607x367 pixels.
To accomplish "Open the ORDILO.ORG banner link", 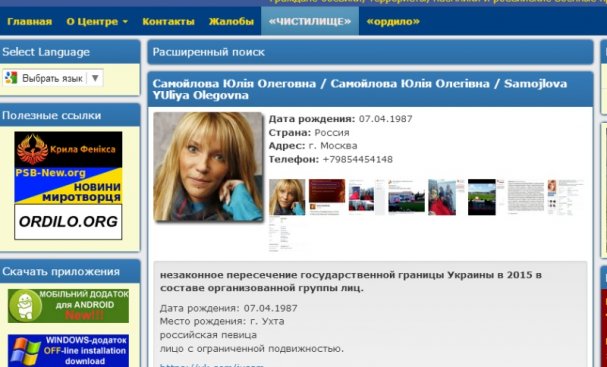I will 68,222.
